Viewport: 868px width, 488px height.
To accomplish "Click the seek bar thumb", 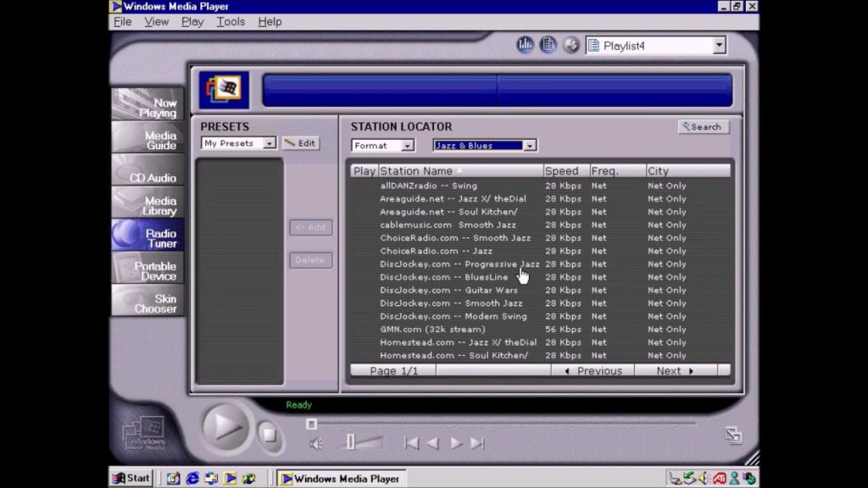I will (312, 424).
